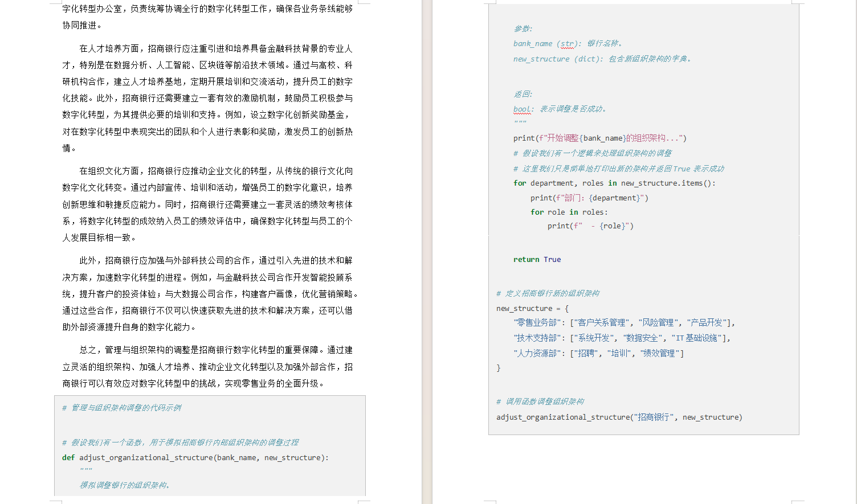This screenshot has height=504, width=857.
Task: Click the line starting "决方案，加速数字化转型"
Action: [x=207, y=277]
